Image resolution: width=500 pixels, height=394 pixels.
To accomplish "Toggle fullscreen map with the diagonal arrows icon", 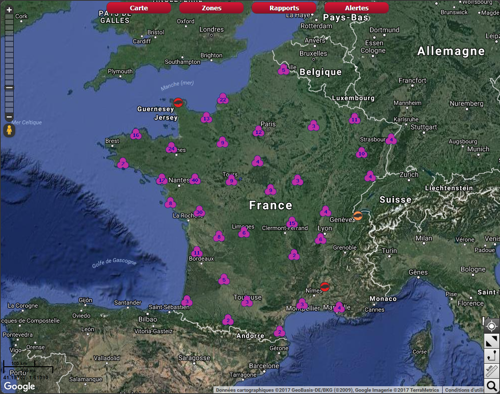I will [492, 341].
